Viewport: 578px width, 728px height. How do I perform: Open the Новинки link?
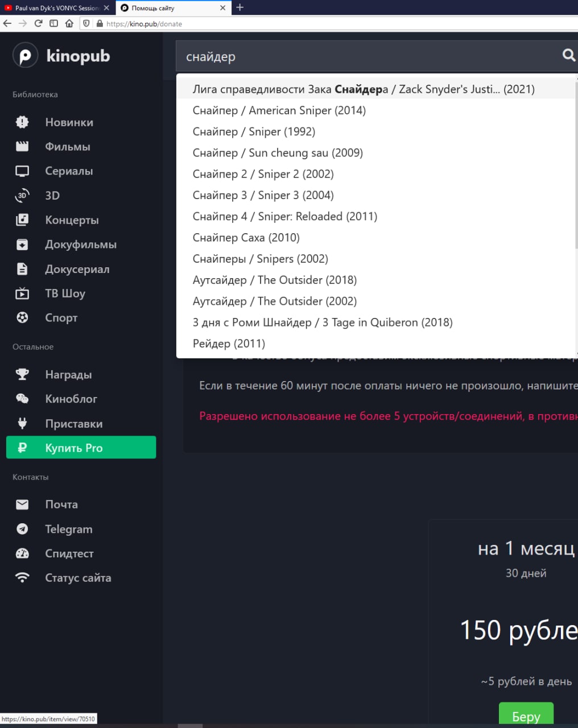69,122
